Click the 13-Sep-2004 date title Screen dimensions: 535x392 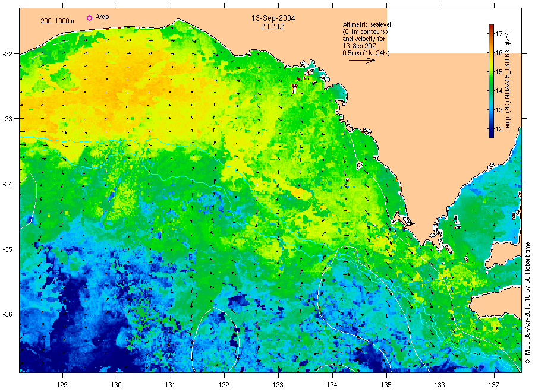point(273,18)
